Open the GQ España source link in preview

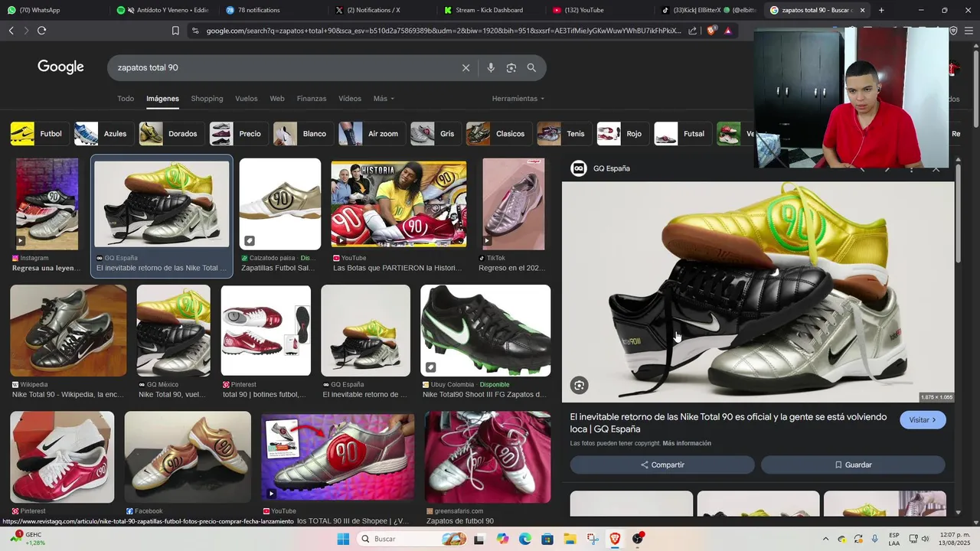point(601,168)
